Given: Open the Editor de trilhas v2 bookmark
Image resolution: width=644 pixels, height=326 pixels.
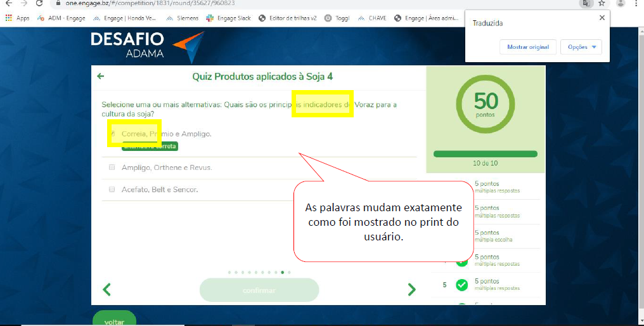Looking at the screenshot, I should point(288,18).
